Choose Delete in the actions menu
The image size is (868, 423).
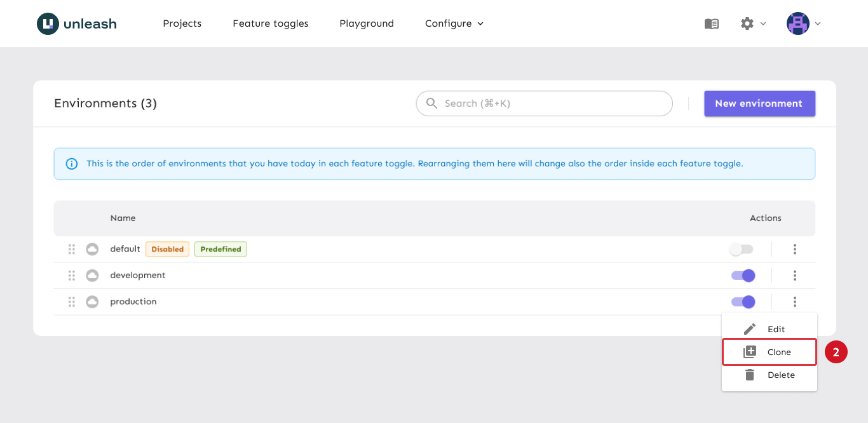point(769,375)
